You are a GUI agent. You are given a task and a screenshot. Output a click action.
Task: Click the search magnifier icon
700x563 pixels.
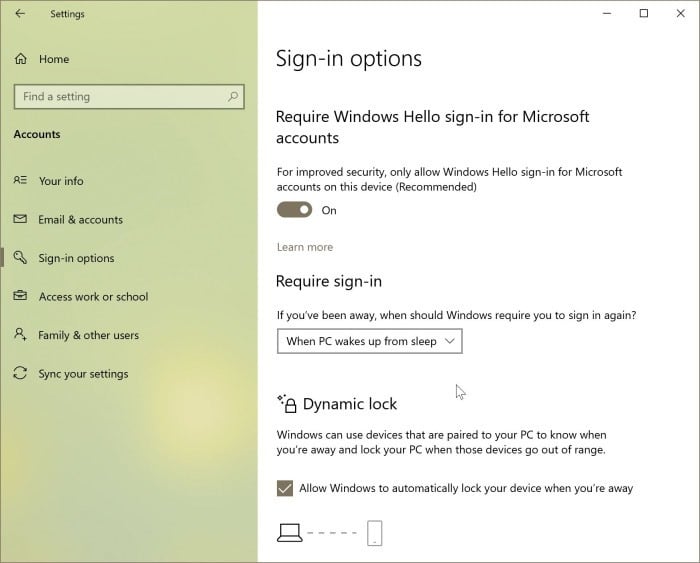[x=233, y=96]
